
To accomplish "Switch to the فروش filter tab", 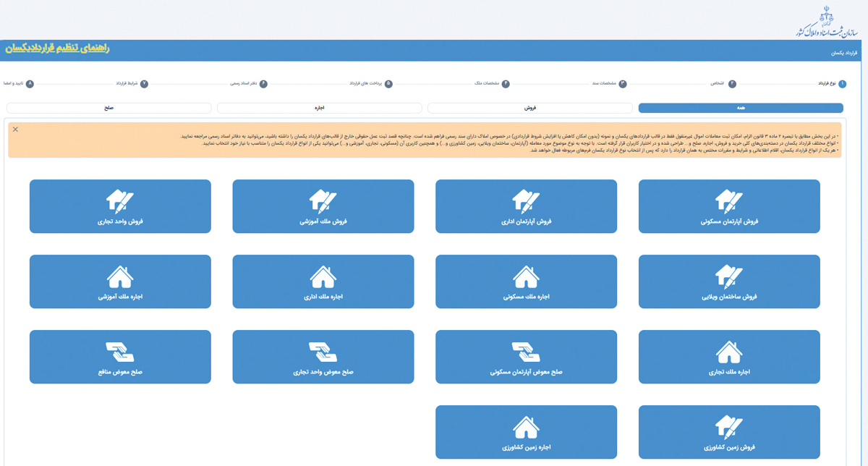I will (530, 108).
